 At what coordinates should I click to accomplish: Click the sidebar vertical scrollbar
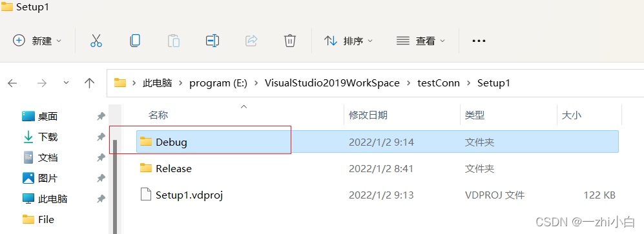click(116, 186)
